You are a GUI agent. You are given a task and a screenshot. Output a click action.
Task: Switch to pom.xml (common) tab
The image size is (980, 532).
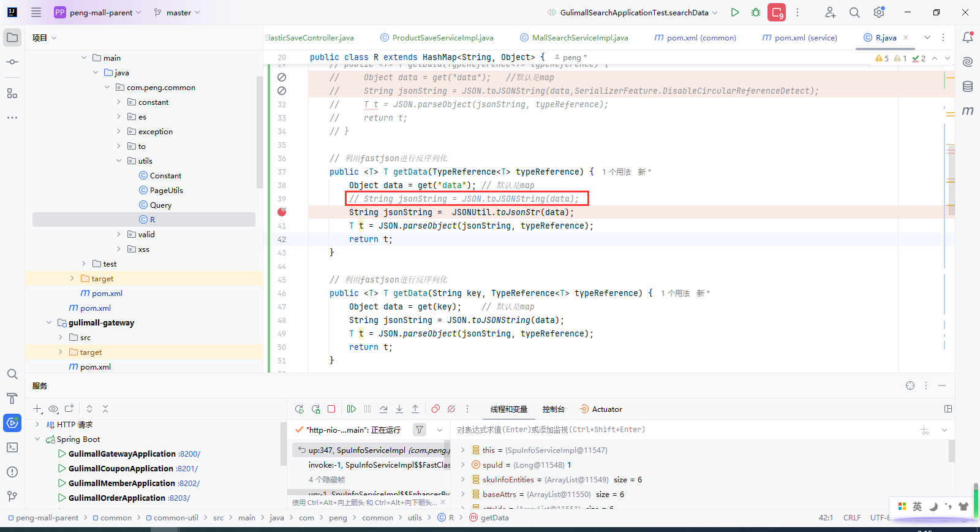click(x=695, y=37)
